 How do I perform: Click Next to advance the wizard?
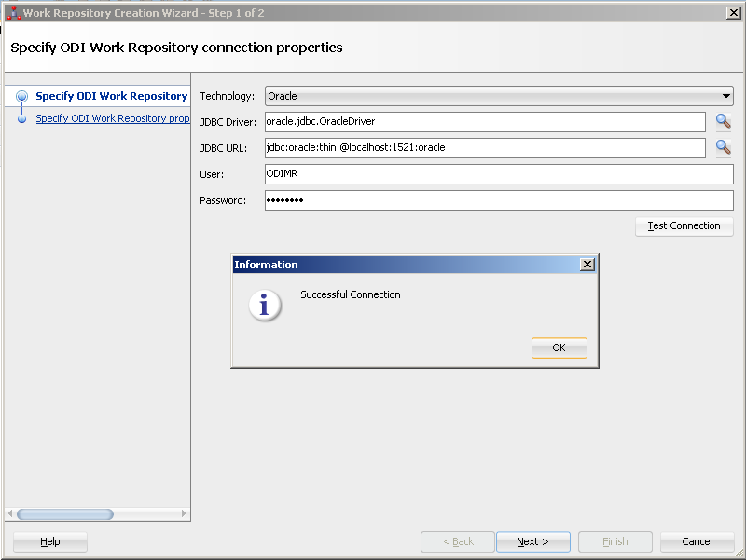[532, 541]
